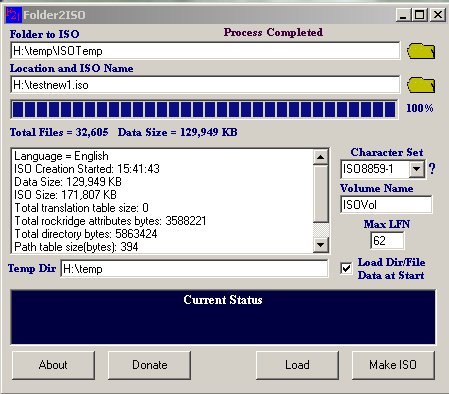The image size is (449, 394).
Task: Select log line 'ISO Size: 171,807 KB'
Action: coord(65,195)
